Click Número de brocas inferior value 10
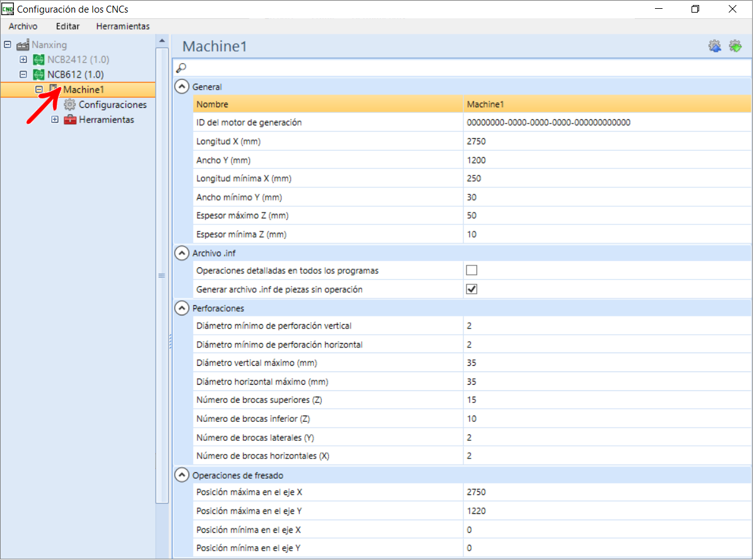The height and width of the screenshot is (560, 754). [x=607, y=419]
